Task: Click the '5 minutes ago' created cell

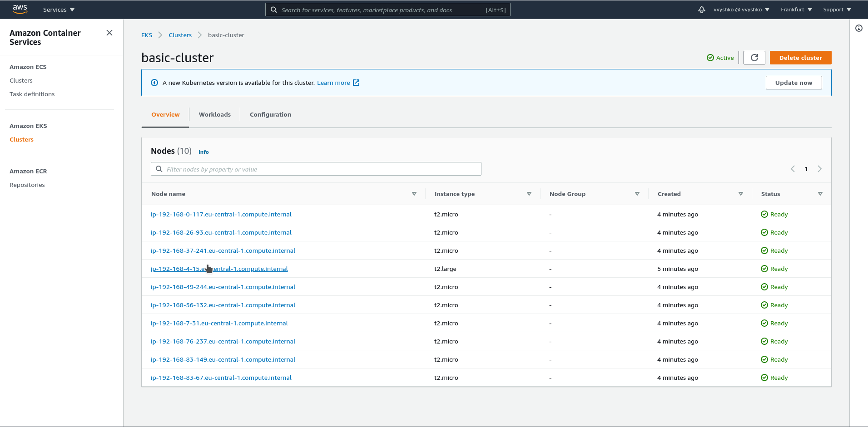Action: point(678,269)
